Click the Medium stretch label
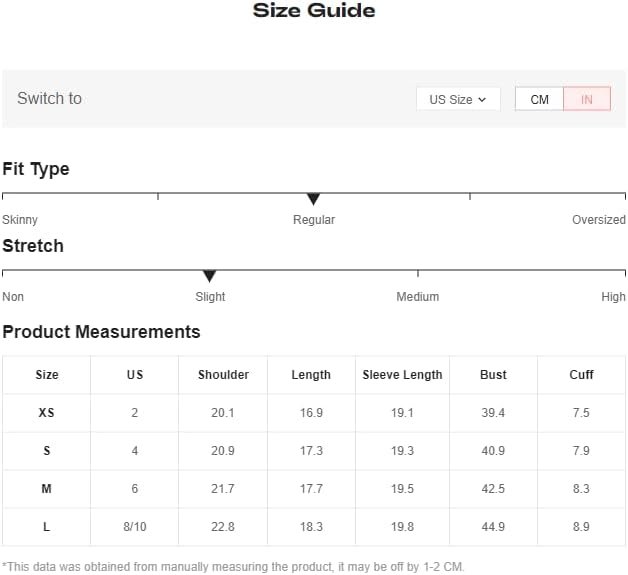 click(418, 297)
